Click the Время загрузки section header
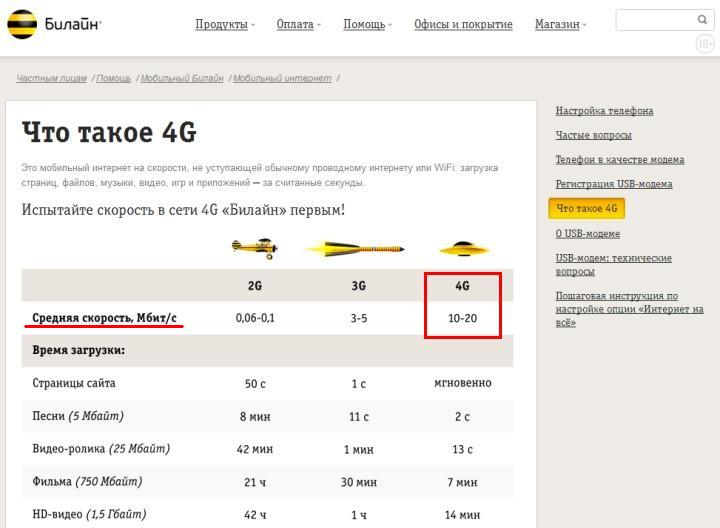Screen dimensions: 720x528 [79, 350]
